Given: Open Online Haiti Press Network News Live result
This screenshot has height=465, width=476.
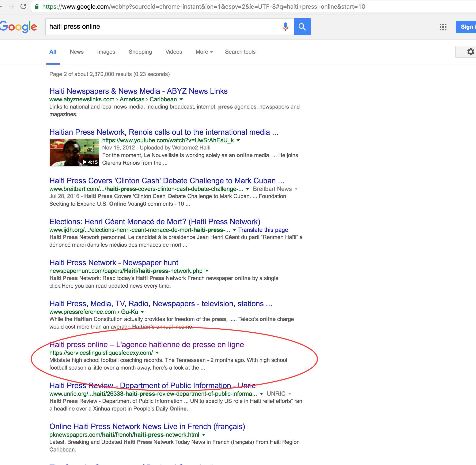Looking at the screenshot, I should click(x=147, y=427).
